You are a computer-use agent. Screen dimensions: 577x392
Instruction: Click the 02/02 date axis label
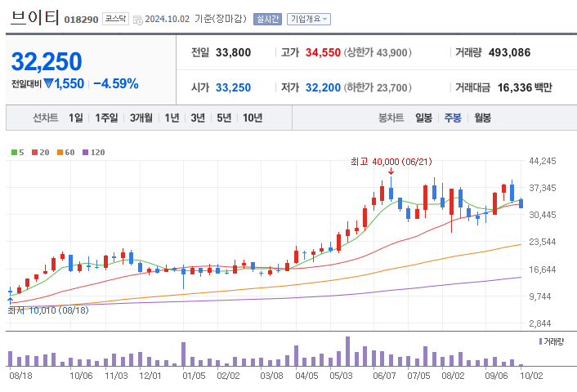click(228, 376)
